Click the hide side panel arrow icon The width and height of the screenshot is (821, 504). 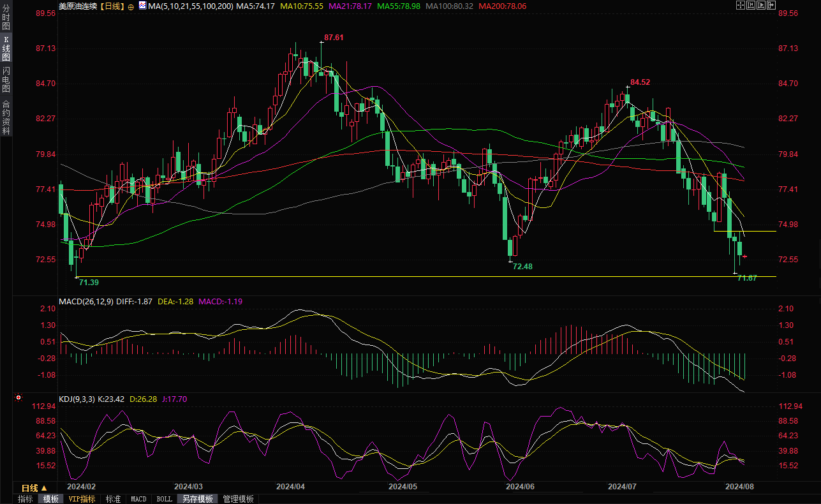pyautogui.click(x=773, y=5)
